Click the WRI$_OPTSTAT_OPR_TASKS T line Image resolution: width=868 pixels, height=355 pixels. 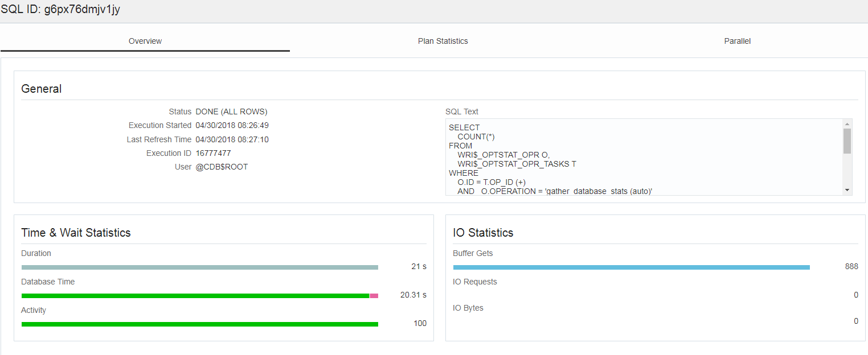517,164
